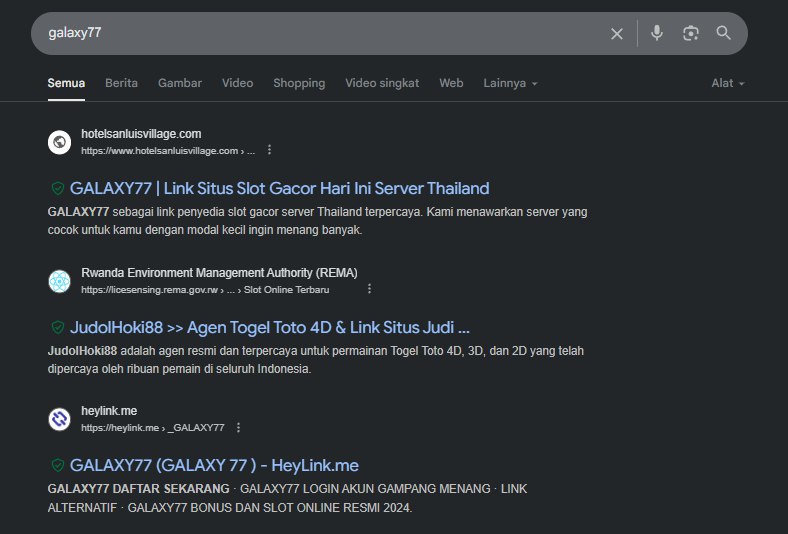
Task: Click the Rwanda Environment Management Authority favicon
Action: tap(59, 281)
